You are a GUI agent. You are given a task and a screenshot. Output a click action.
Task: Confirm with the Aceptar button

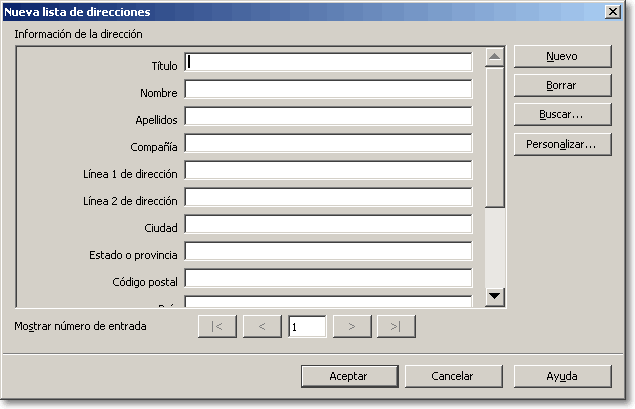point(349,376)
